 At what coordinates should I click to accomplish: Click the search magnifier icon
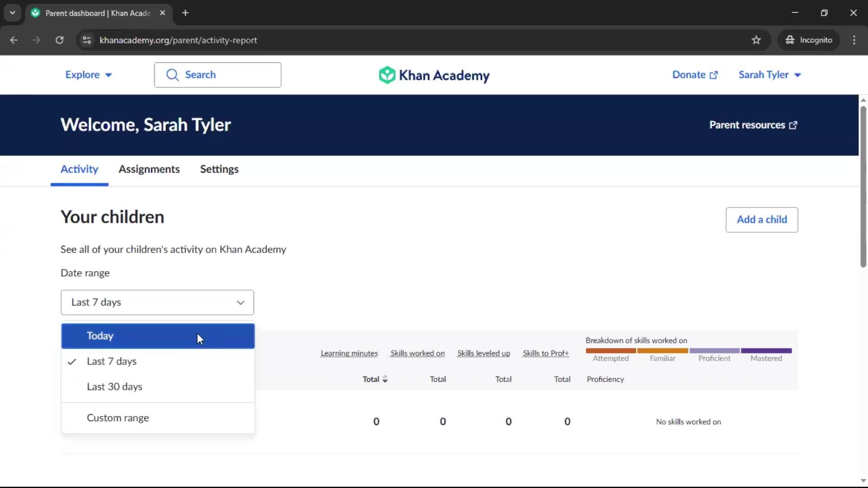172,75
